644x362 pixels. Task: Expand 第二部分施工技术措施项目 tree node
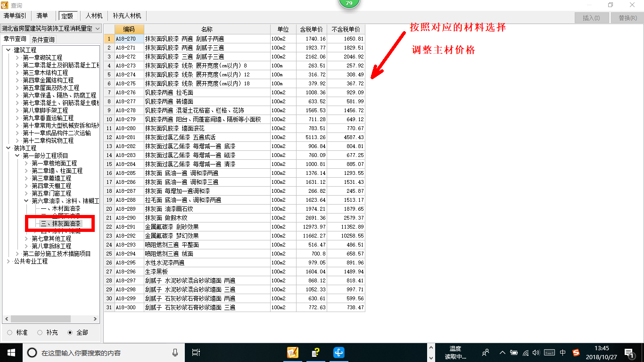17,254
